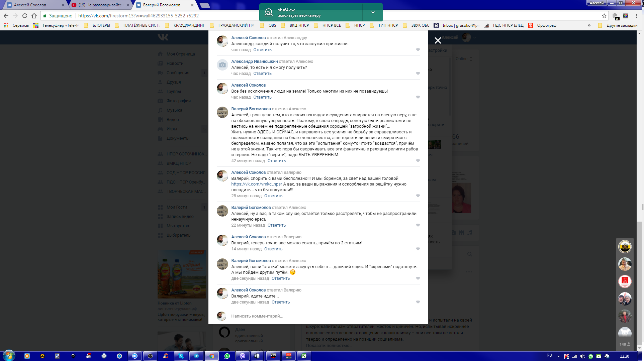Expand hidden bookmarks with double chevron
644x361 pixels.
pyautogui.click(x=589, y=25)
